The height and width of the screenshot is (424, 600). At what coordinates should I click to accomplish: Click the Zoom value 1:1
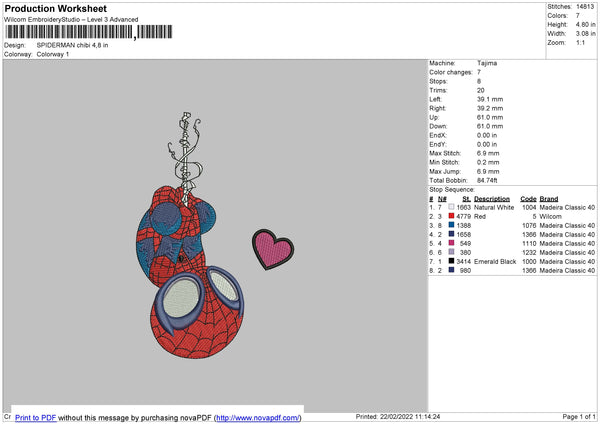coord(580,42)
